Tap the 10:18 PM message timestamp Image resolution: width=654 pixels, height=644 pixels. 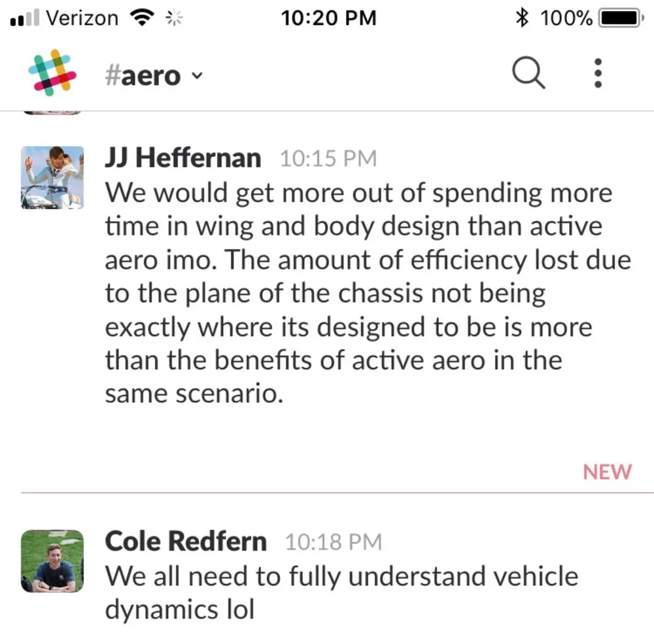[x=334, y=542]
